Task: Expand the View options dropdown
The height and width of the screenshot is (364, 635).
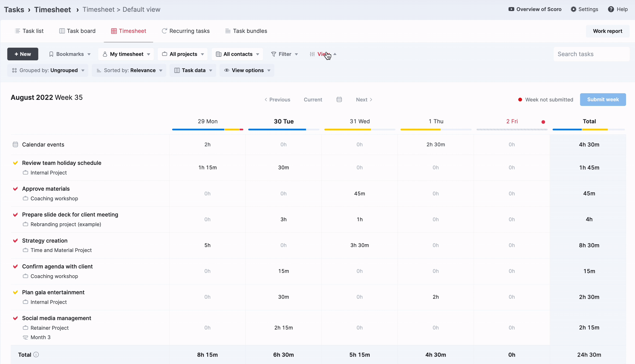Action: click(247, 70)
